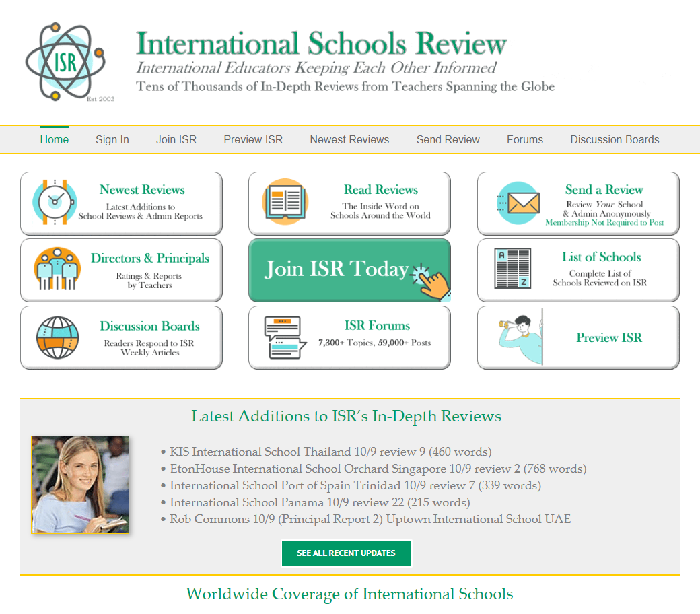This screenshot has width=700, height=614.
Task: Open EtonHouse International School Orchard Singapore review
Action: click(x=378, y=469)
